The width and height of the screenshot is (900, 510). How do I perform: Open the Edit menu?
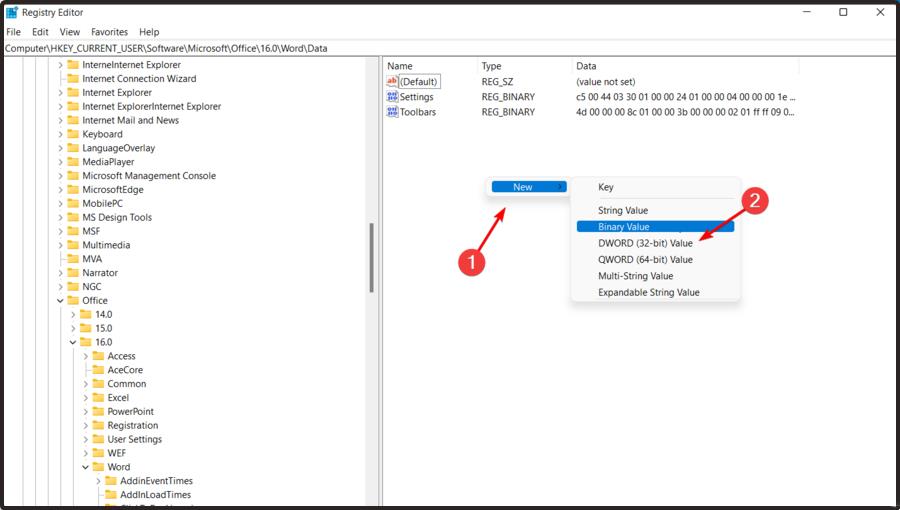(x=40, y=32)
